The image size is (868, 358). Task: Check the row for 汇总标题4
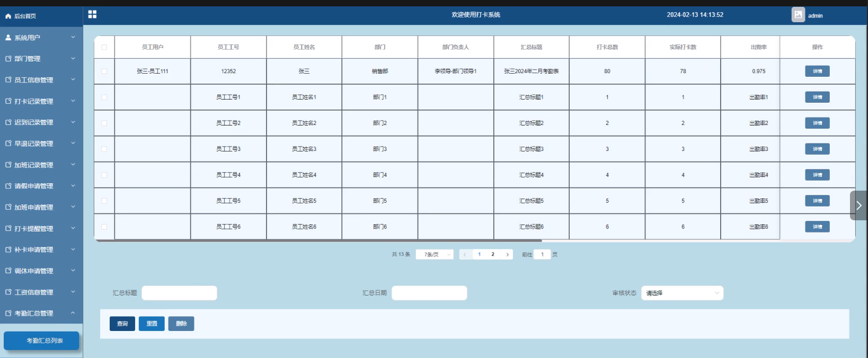(x=104, y=175)
